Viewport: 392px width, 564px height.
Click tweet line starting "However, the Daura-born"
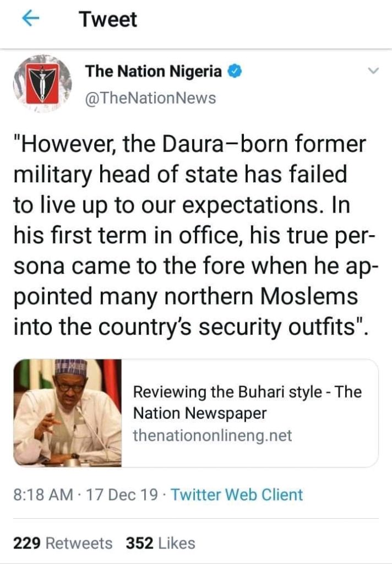pos(189,145)
